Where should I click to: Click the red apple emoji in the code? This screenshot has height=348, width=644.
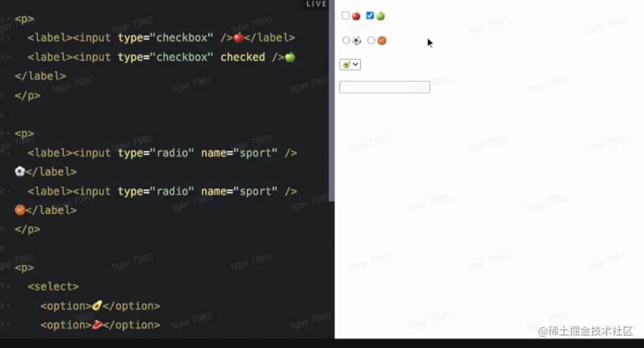239,38
